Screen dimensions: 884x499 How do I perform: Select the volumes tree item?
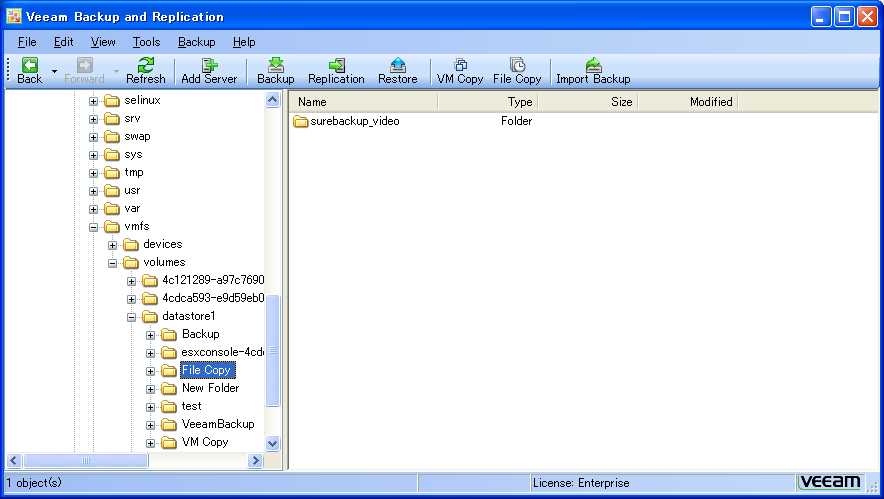coord(164,262)
